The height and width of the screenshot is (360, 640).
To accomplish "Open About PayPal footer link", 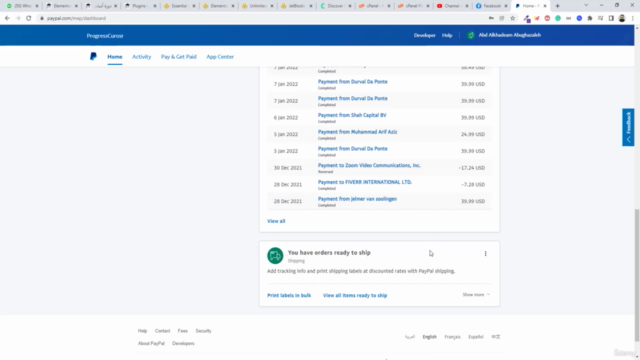I will coord(151,344).
